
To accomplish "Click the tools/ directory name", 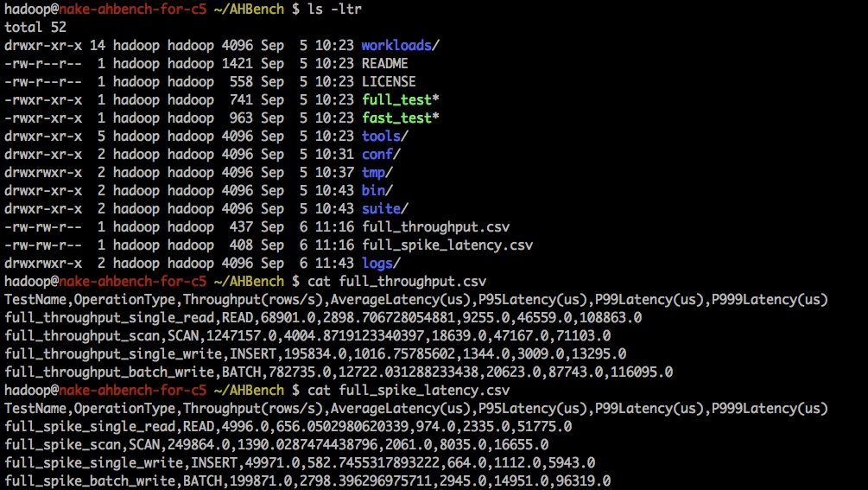I will pos(384,137).
